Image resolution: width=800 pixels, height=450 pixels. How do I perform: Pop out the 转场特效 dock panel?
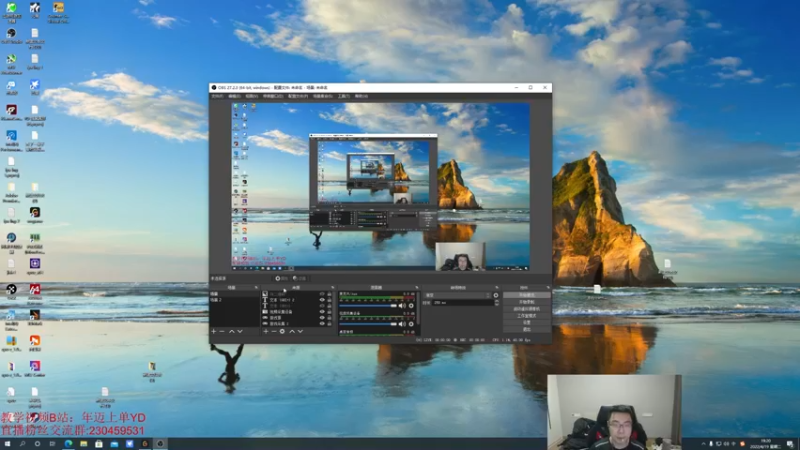(x=497, y=287)
